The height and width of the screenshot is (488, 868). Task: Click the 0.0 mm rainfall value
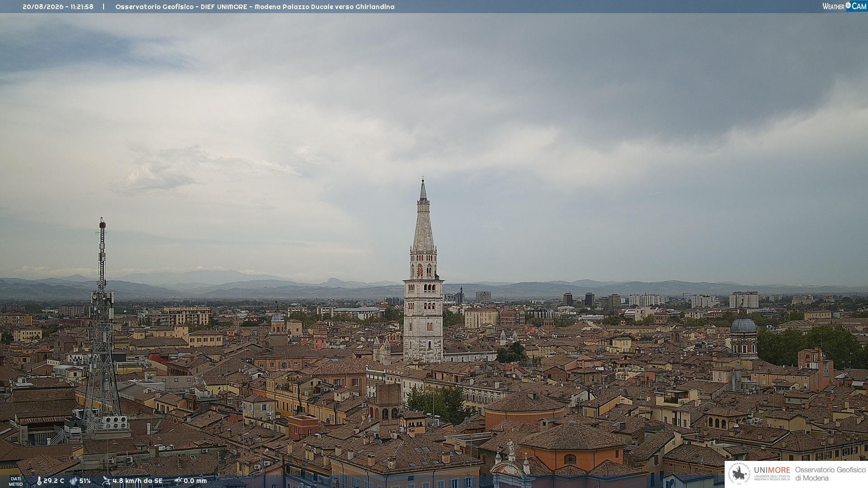[195, 481]
